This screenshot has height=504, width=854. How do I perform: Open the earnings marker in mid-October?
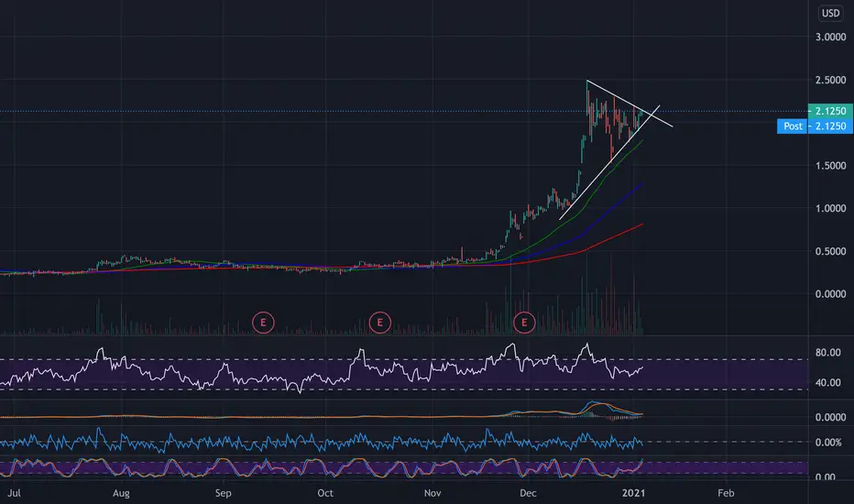click(x=379, y=323)
